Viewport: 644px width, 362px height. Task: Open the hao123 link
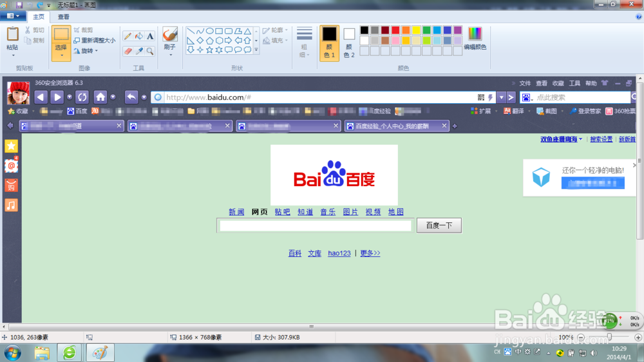coord(339,253)
